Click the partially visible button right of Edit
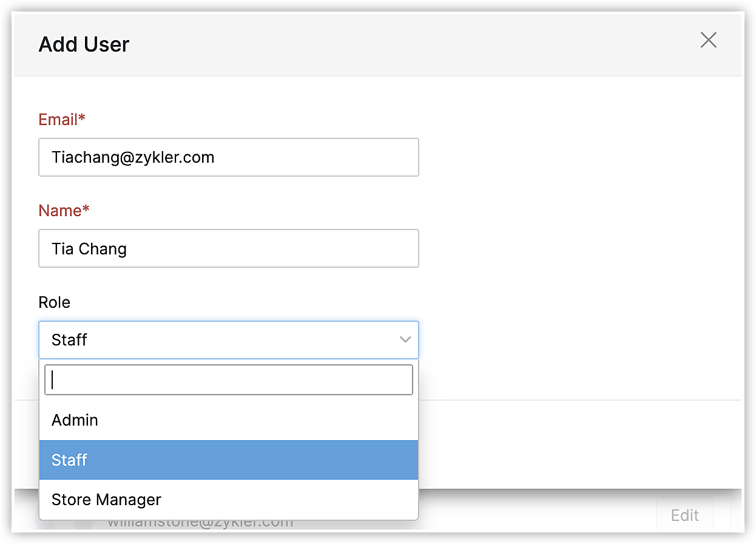The width and height of the screenshot is (756, 544). (x=736, y=515)
